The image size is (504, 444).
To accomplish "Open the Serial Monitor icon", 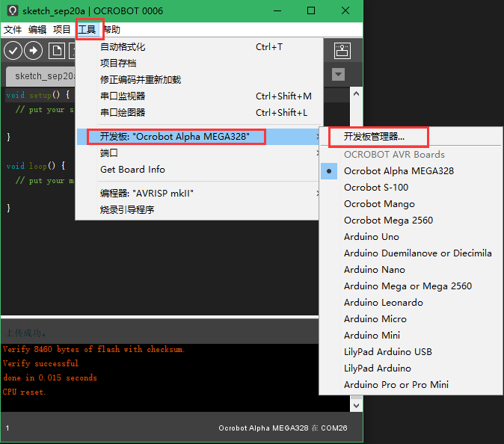I will 342,50.
